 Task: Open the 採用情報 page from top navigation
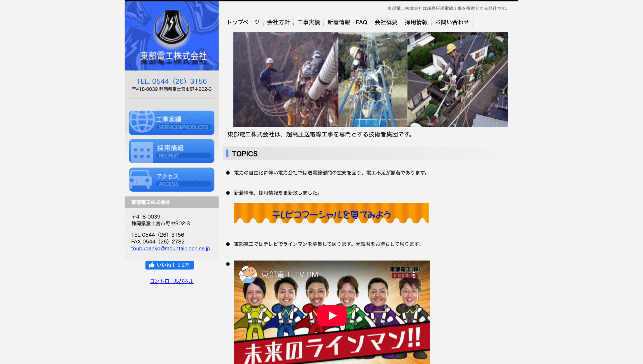click(416, 22)
